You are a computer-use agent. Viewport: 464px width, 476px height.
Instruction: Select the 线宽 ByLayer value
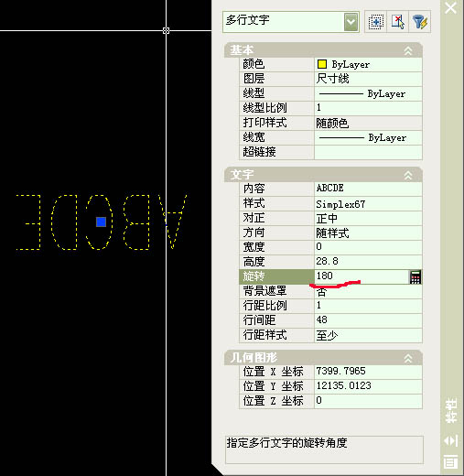[368, 137]
